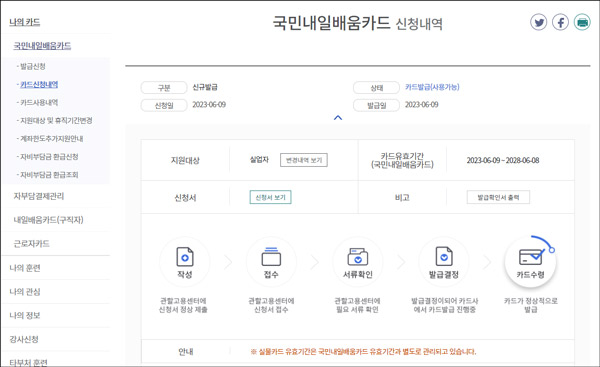Go to 발급신청 submenu
This screenshot has width=600, height=367.
click(x=33, y=66)
